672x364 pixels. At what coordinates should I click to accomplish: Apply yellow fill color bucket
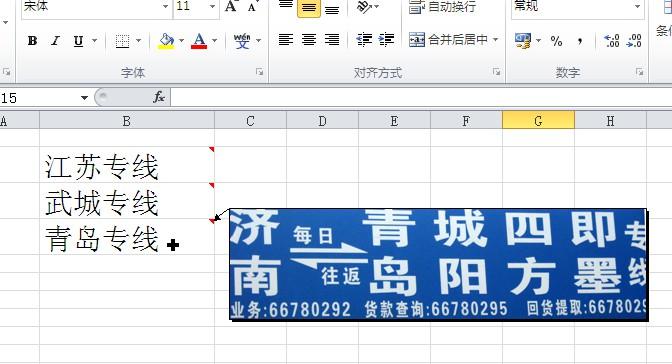tap(166, 41)
